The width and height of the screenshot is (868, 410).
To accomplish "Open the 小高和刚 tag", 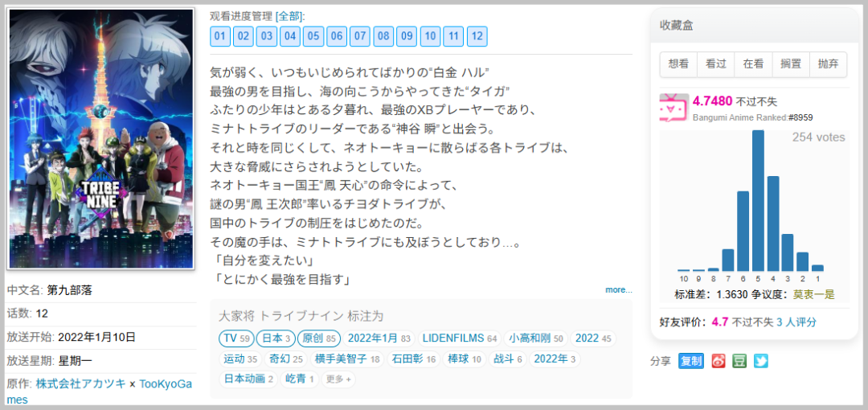I will [x=536, y=338].
